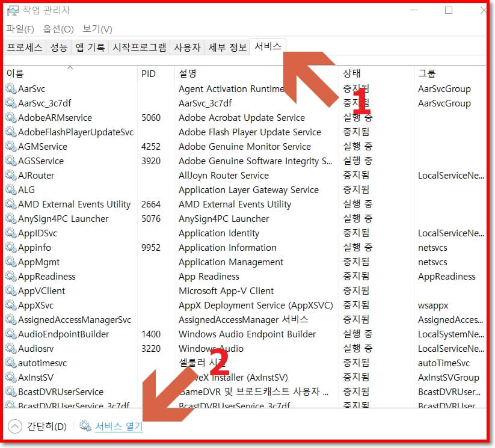495x448 pixels.
Task: Click the gear icon beside 서비스 열기
Action: point(85,426)
